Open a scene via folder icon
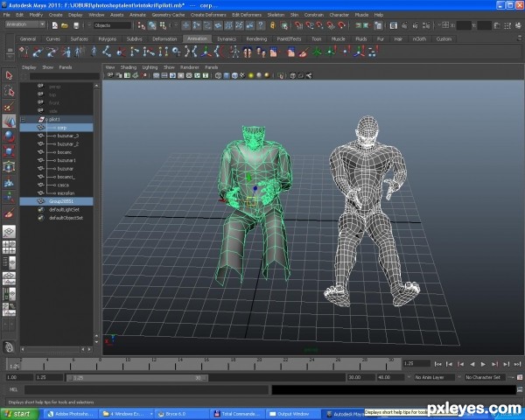 (x=65, y=25)
